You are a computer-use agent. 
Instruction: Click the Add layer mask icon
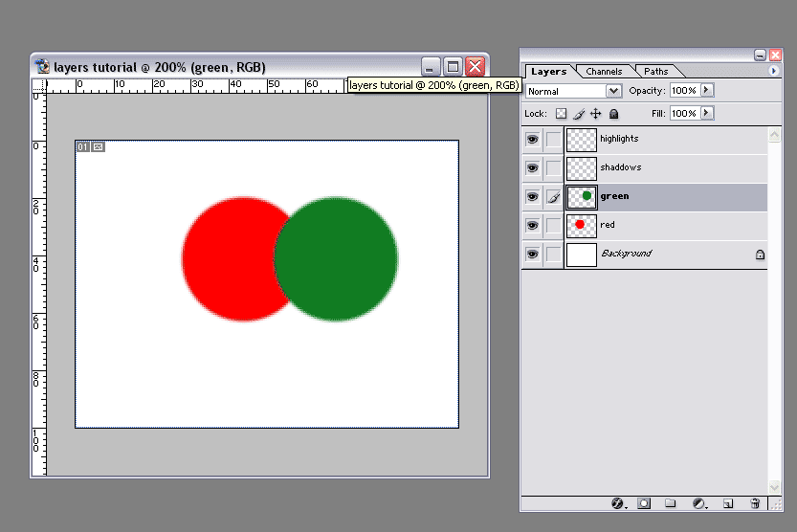(x=644, y=503)
